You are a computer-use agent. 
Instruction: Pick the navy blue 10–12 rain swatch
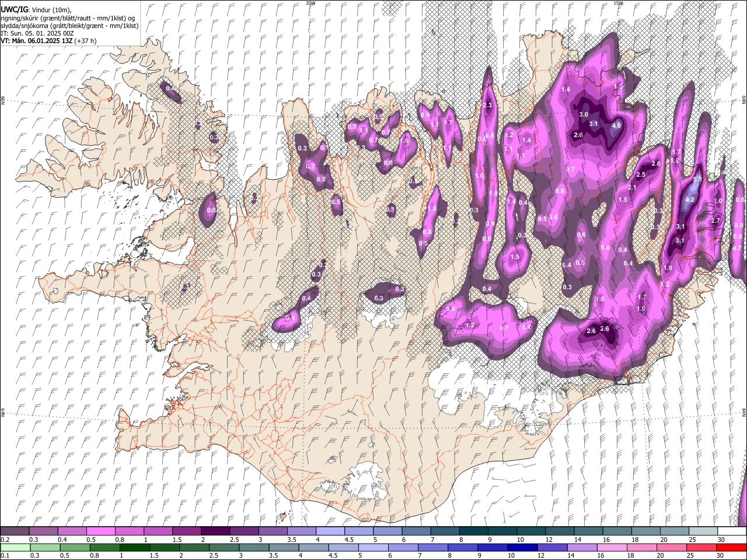point(522,548)
